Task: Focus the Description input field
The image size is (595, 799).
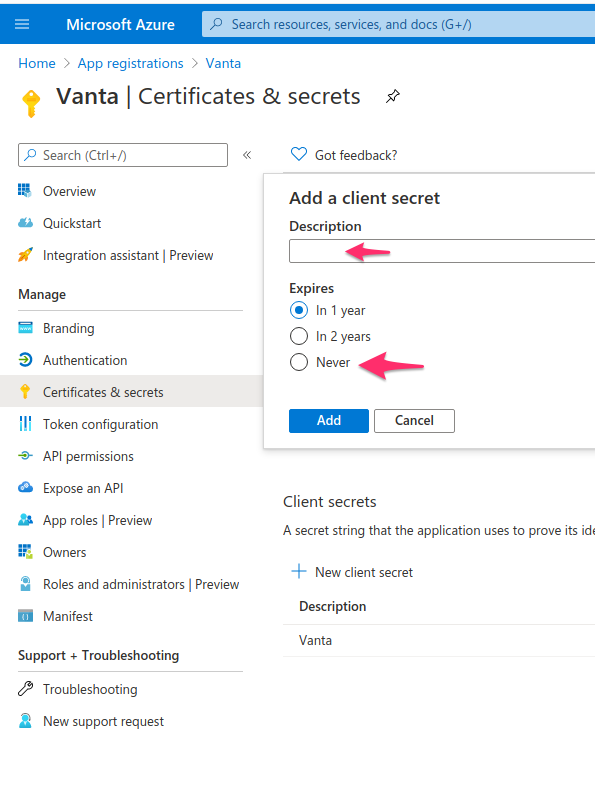Action: [x=442, y=251]
